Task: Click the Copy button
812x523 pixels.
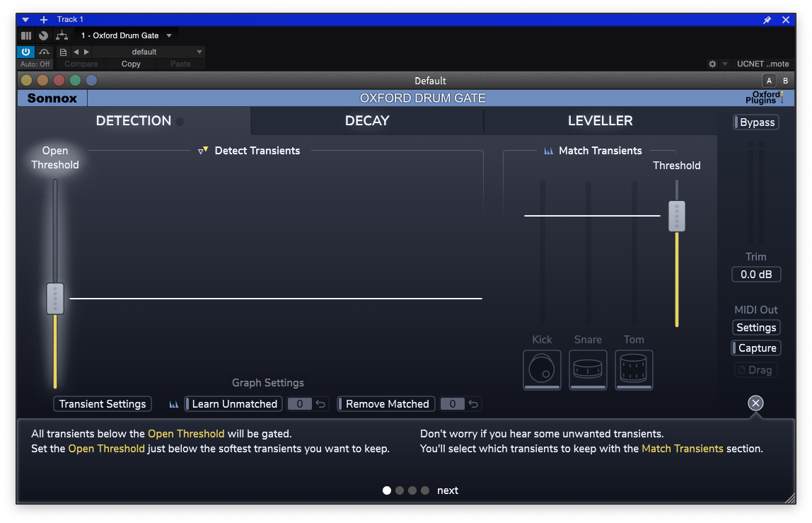Action: 131,64
